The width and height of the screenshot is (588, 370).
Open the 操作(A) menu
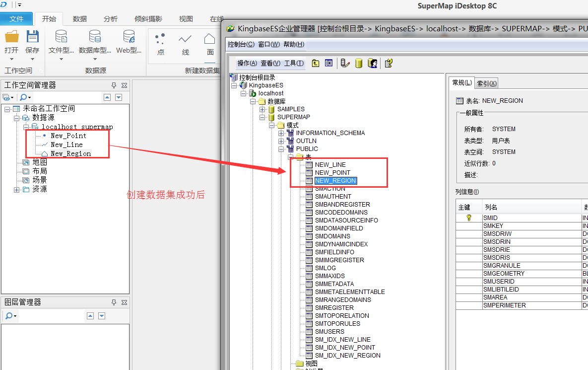pyautogui.click(x=247, y=63)
